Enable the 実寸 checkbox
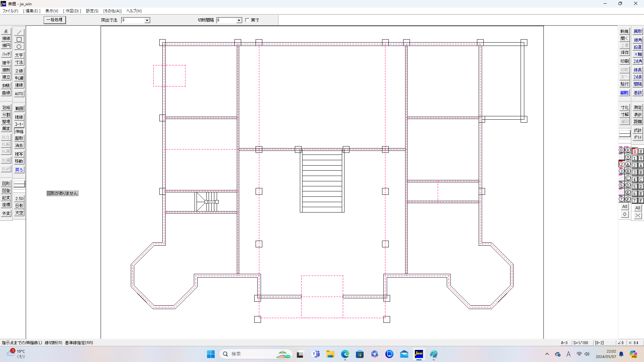 (247, 20)
